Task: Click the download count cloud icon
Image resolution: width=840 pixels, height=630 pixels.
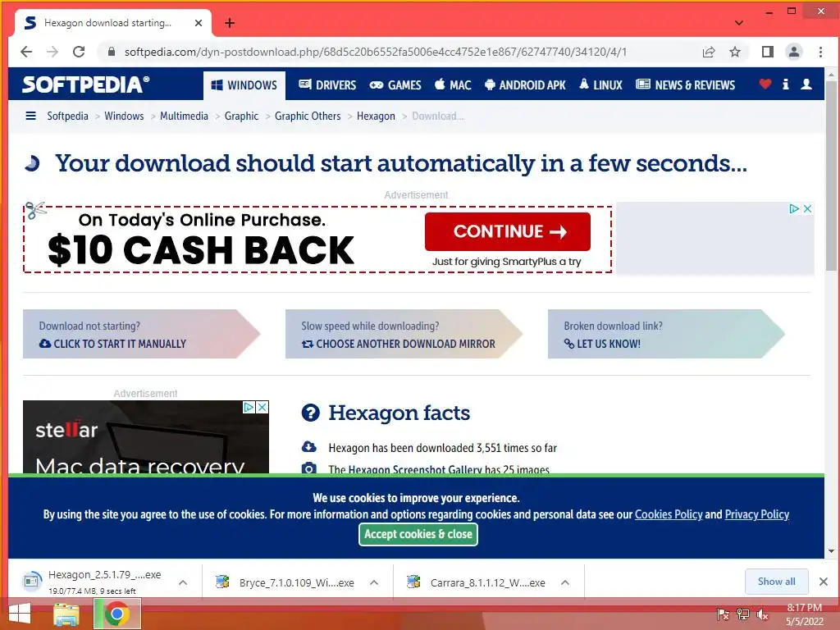Action: tap(309, 447)
